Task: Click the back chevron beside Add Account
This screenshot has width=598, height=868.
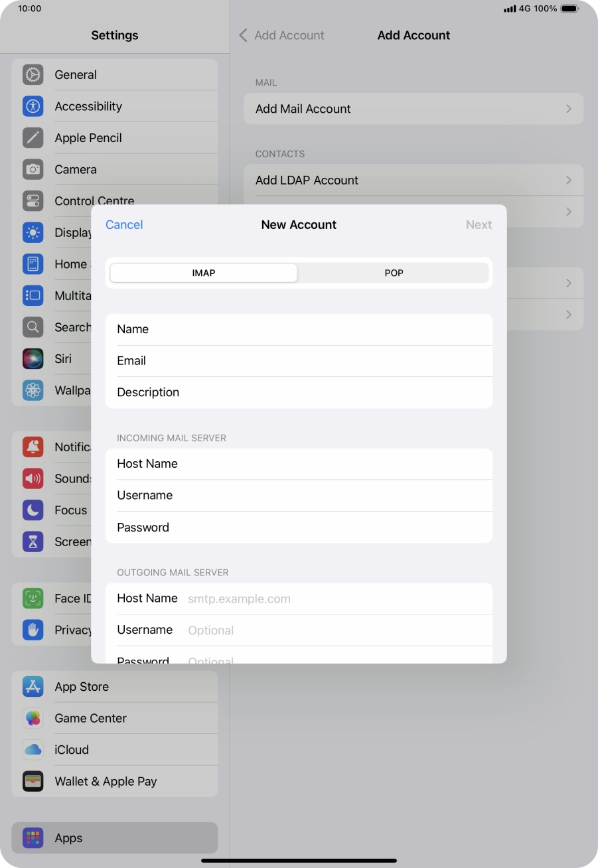Action: 243,35
